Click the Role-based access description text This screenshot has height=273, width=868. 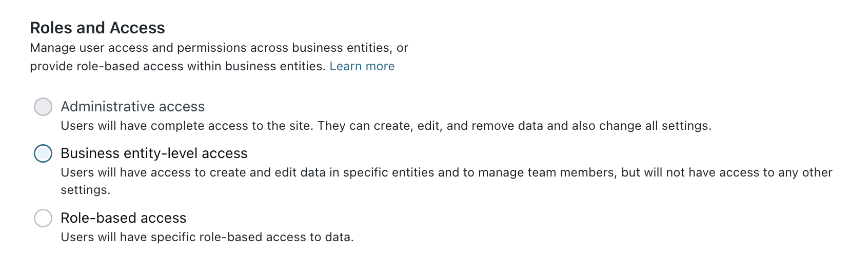coord(207,237)
